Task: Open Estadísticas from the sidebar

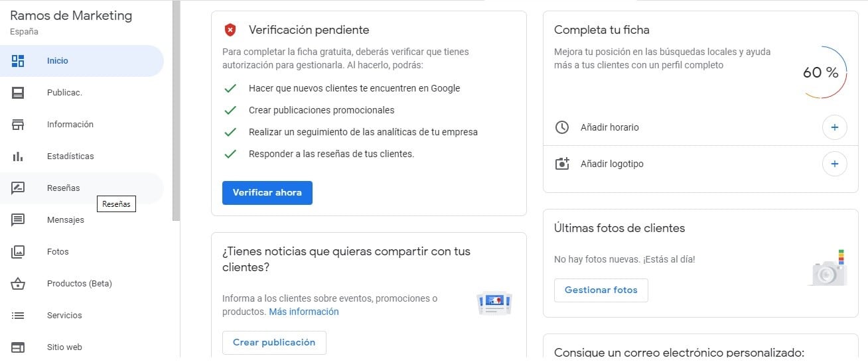Action: click(82, 156)
